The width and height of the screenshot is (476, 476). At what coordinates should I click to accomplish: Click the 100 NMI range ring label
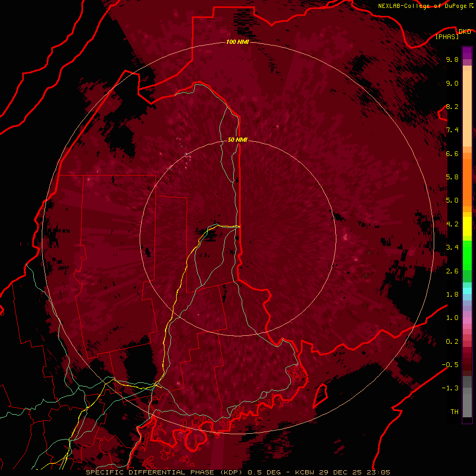[237, 42]
